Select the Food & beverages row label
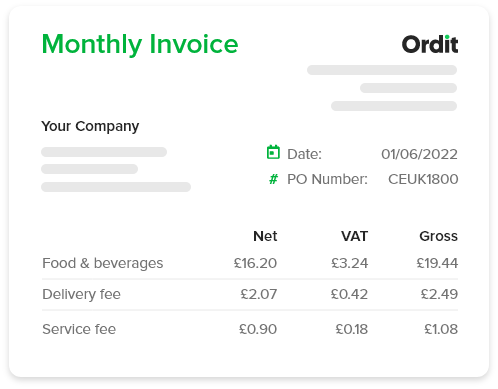The width and height of the screenshot is (498, 389). pos(103,263)
